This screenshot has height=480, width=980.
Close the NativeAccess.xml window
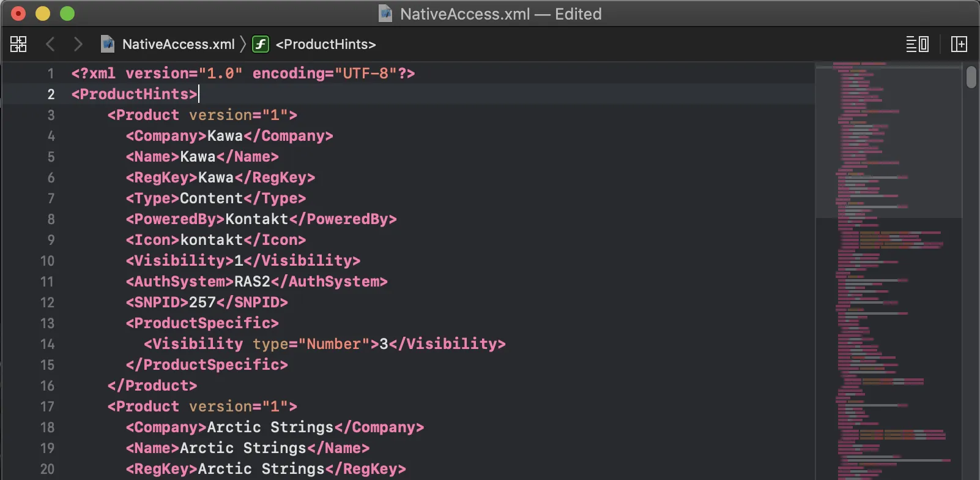pyautogui.click(x=18, y=13)
